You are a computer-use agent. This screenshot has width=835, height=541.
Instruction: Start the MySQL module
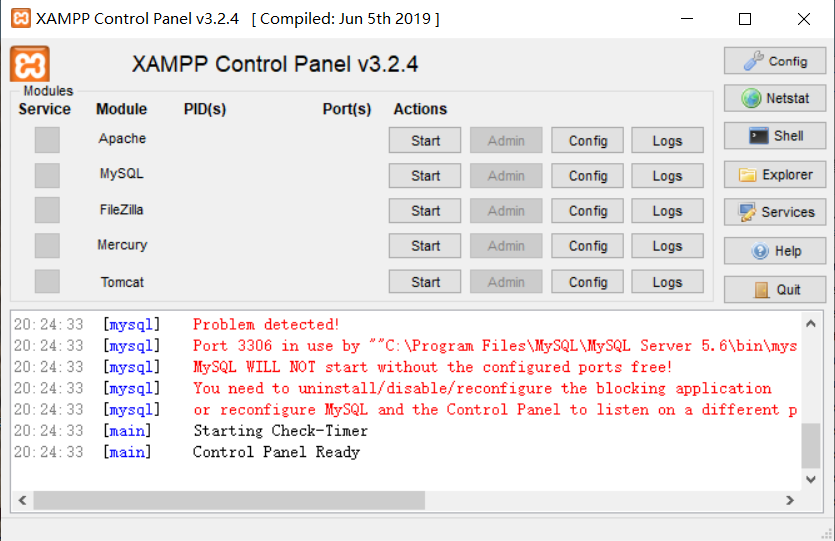[425, 175]
